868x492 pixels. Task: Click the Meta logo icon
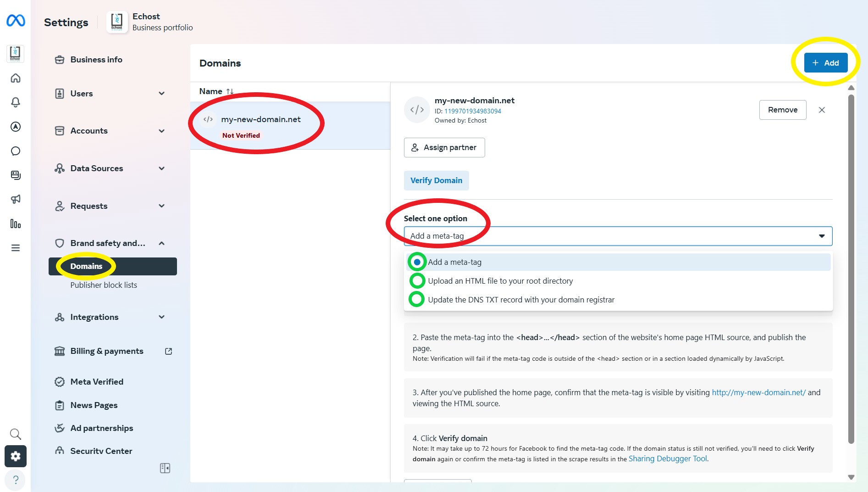pos(16,21)
